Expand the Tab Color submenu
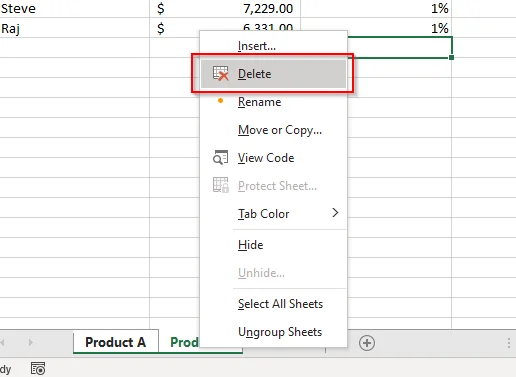516x377 pixels. [273, 214]
